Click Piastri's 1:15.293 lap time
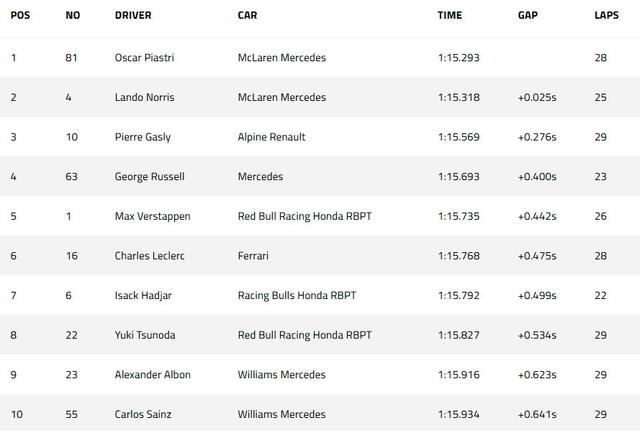 459,58
